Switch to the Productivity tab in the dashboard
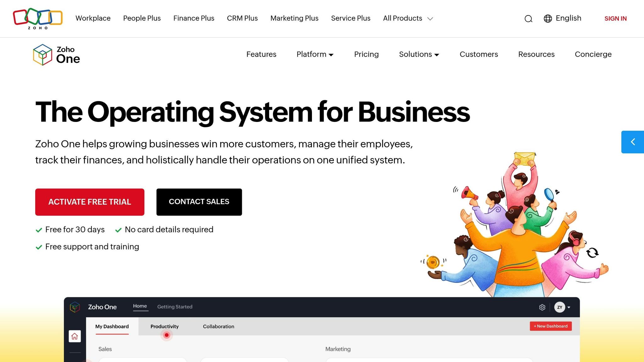 tap(164, 326)
